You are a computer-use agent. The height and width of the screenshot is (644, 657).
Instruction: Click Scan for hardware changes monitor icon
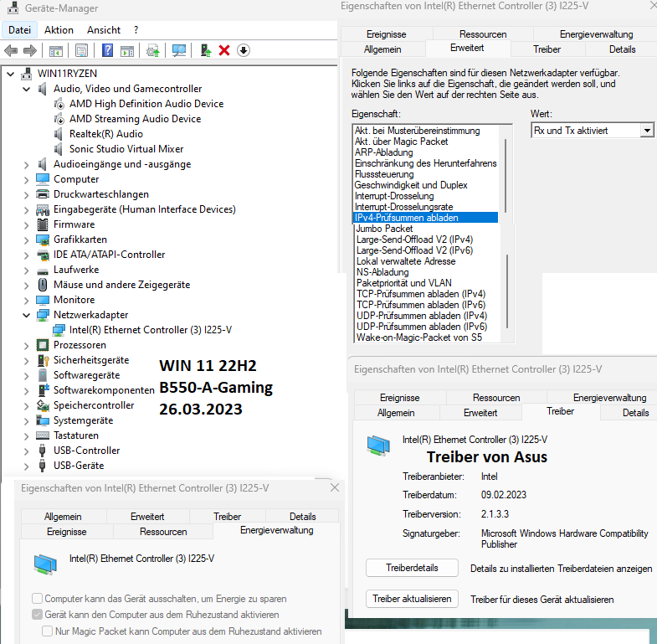tap(179, 51)
